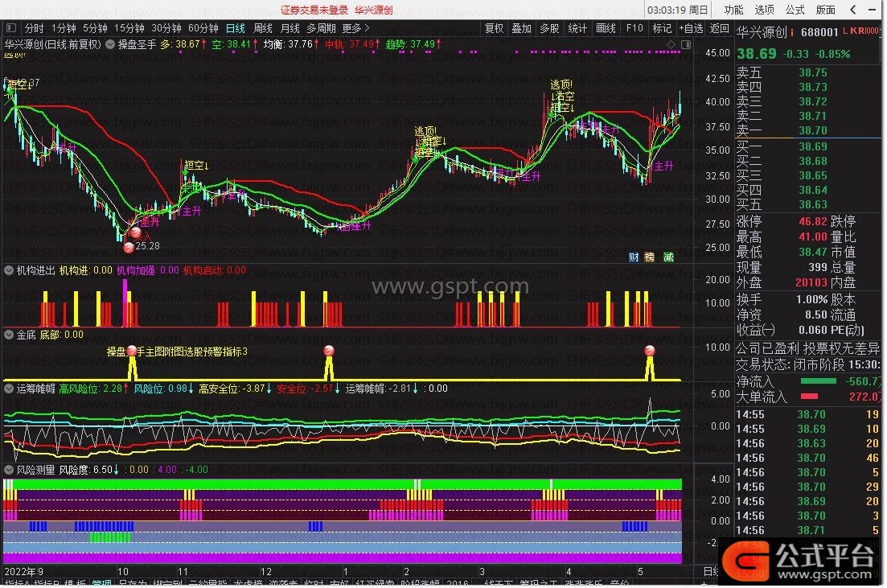The height and width of the screenshot is (588, 887).
Task: Click the diamond icon in chart header
Action: click(671, 44)
